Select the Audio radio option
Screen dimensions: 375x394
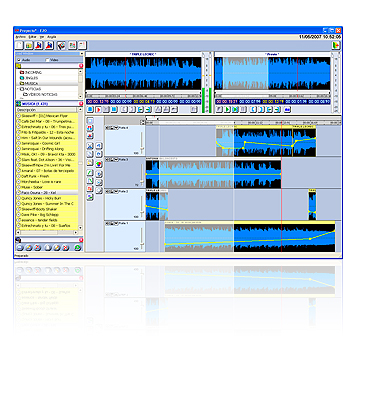[x=19, y=60]
